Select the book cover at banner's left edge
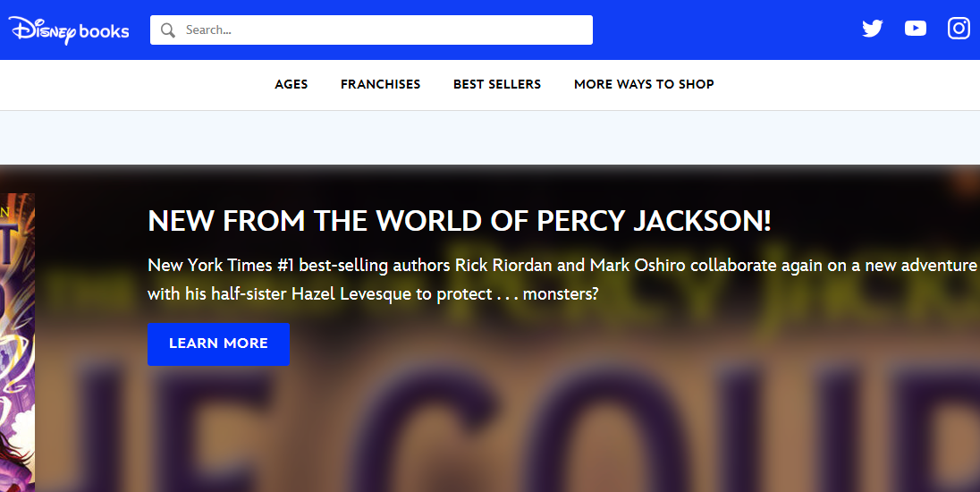This screenshot has width=980, height=492. click(x=17, y=343)
